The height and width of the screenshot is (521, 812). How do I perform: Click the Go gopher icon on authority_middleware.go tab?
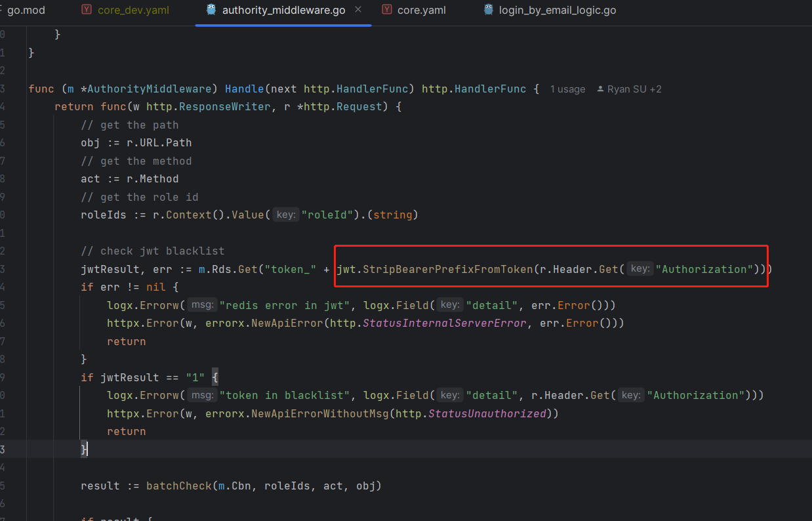(211, 9)
